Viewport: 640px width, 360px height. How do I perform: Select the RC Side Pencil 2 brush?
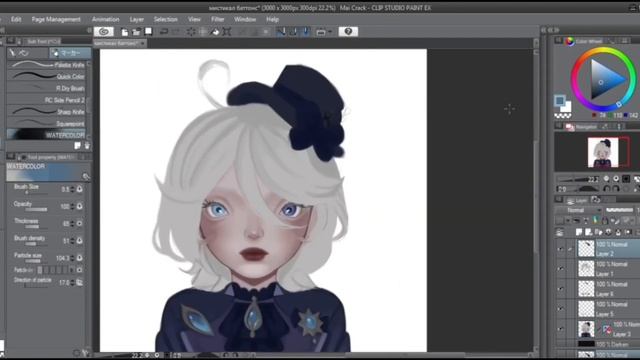click(x=47, y=100)
